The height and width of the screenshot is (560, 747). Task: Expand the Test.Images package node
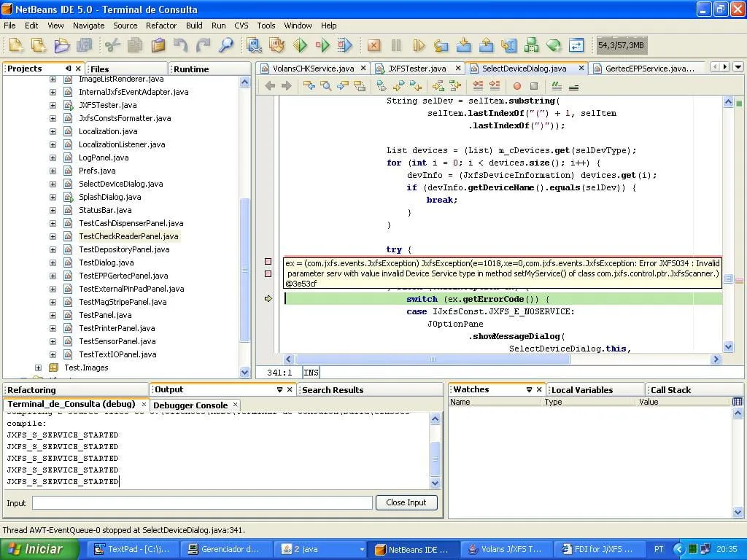39,367
